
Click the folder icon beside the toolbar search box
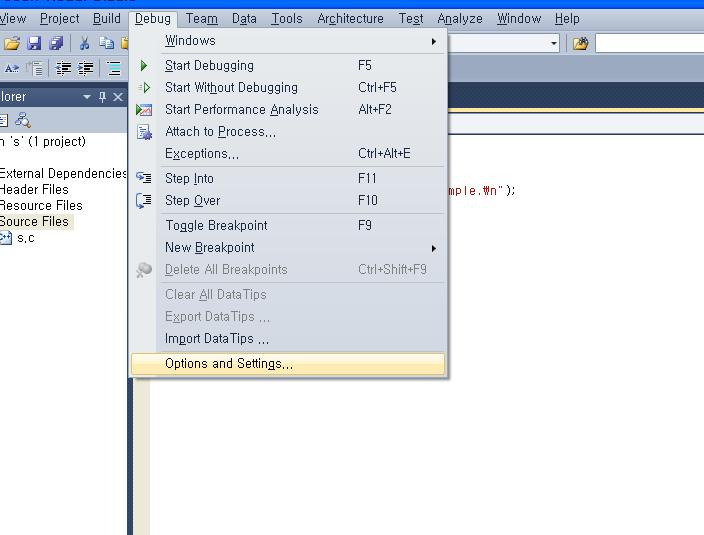click(x=581, y=44)
